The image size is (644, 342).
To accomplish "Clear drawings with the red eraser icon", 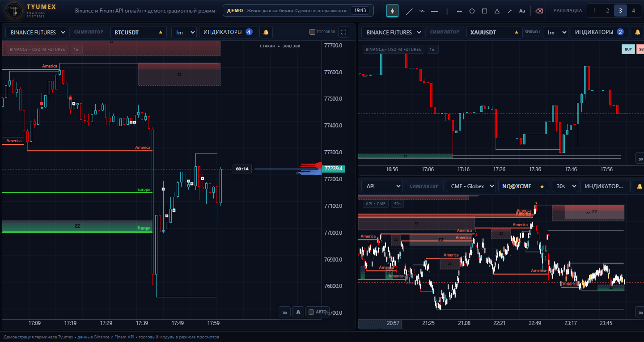I will [x=539, y=11].
